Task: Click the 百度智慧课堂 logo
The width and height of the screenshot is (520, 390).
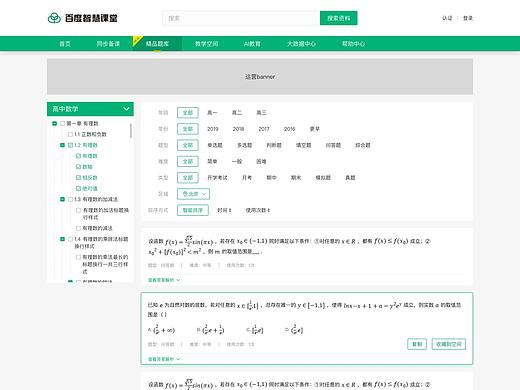Action: click(x=82, y=18)
